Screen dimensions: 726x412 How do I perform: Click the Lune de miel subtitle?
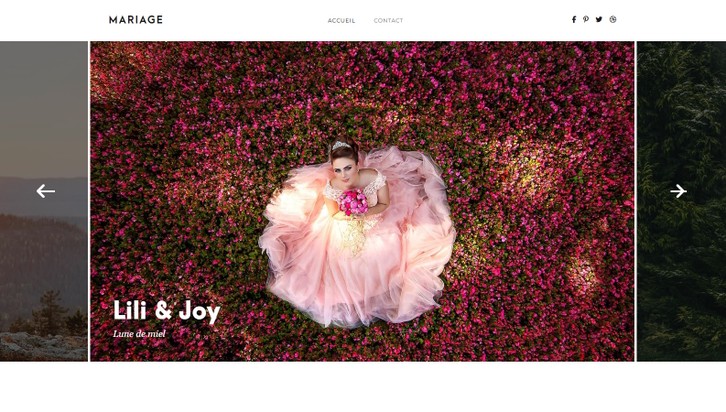(139, 333)
